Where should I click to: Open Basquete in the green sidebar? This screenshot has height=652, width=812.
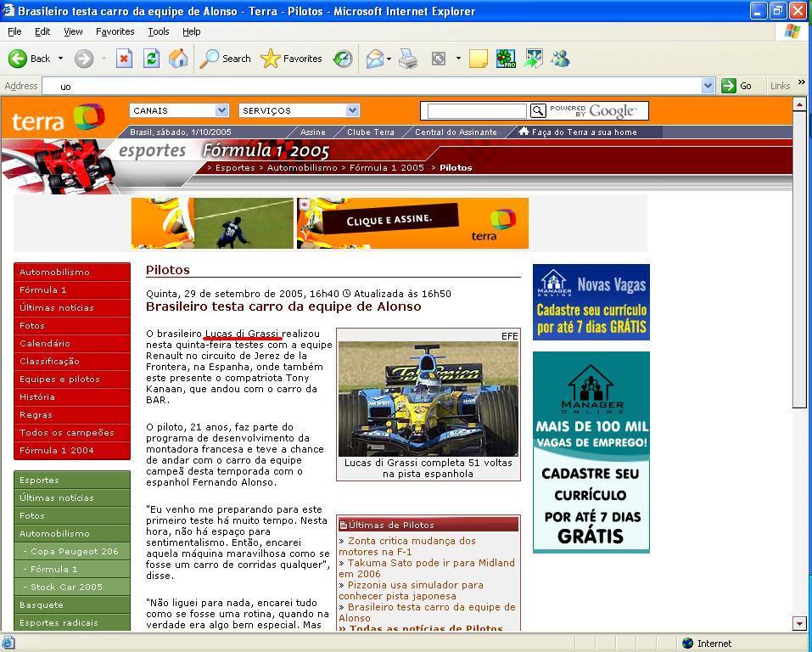tap(72, 604)
